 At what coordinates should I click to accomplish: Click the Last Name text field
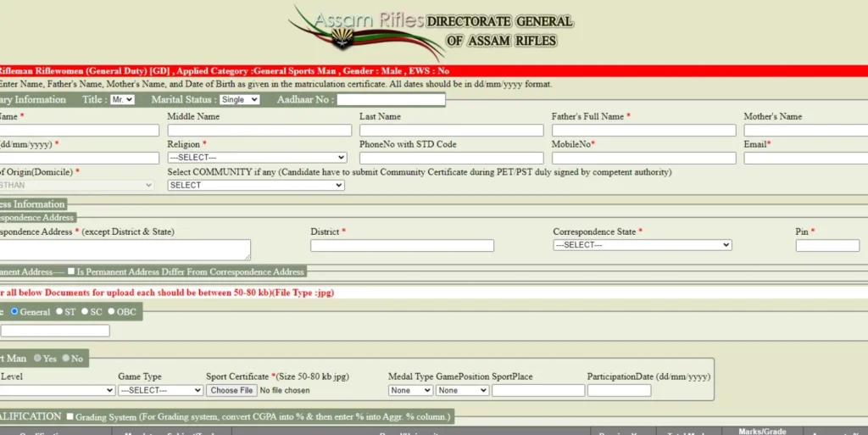coord(451,130)
